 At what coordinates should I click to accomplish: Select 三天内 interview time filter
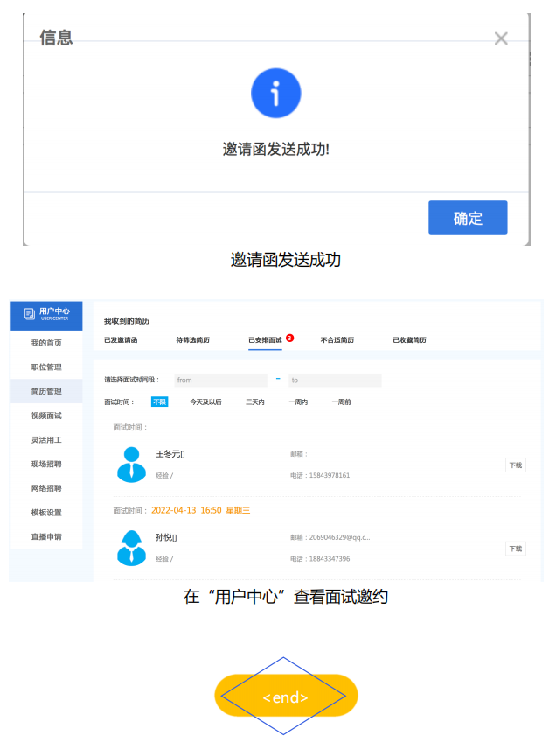[255, 402]
